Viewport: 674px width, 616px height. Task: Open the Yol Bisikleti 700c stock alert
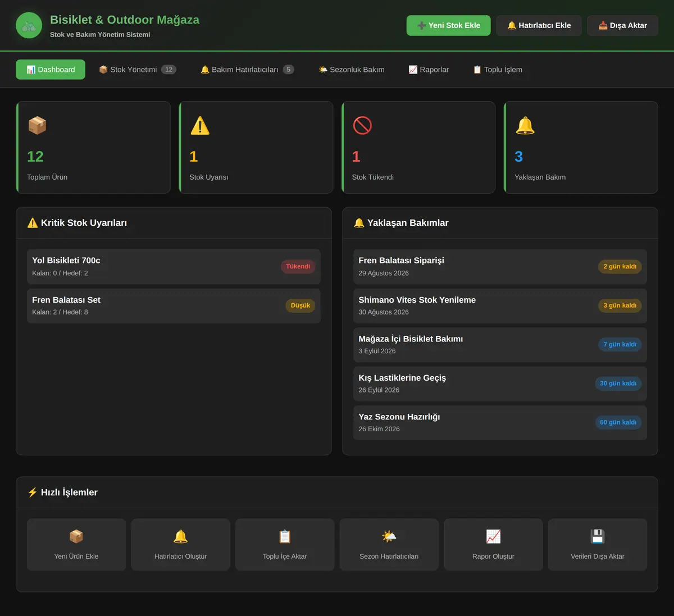(174, 267)
